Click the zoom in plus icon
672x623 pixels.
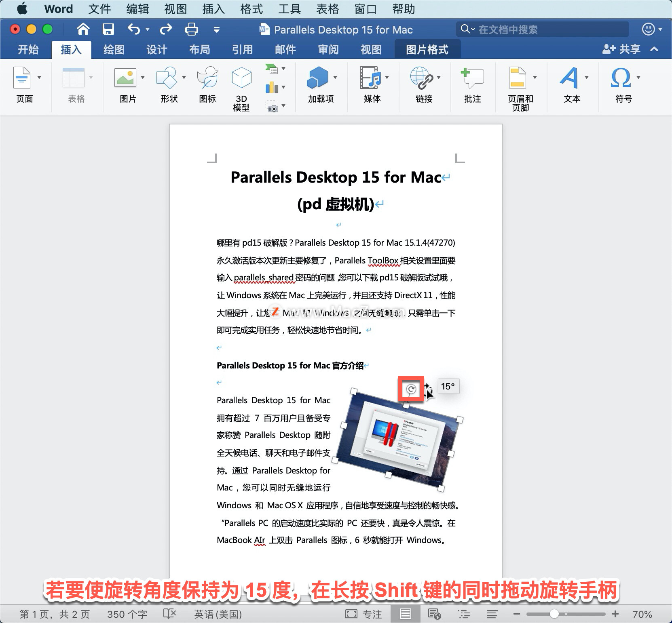pyautogui.click(x=615, y=614)
